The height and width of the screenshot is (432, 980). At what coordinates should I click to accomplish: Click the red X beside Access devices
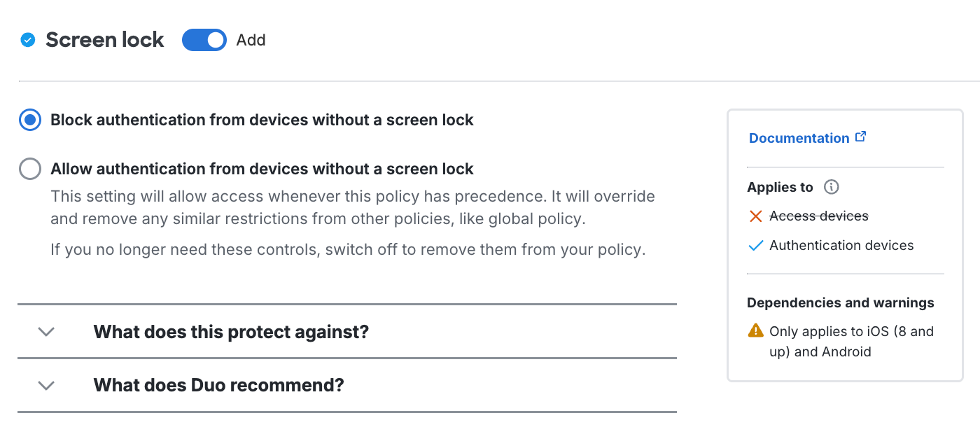click(755, 216)
